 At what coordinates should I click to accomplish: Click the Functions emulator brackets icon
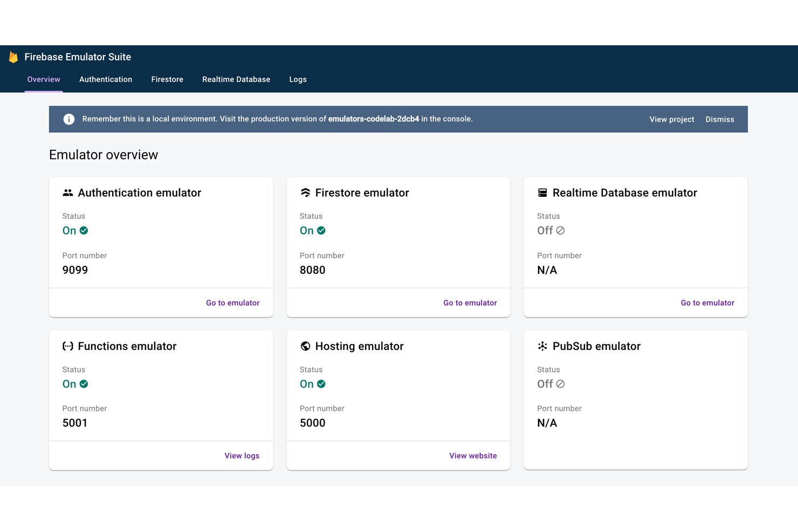68,346
